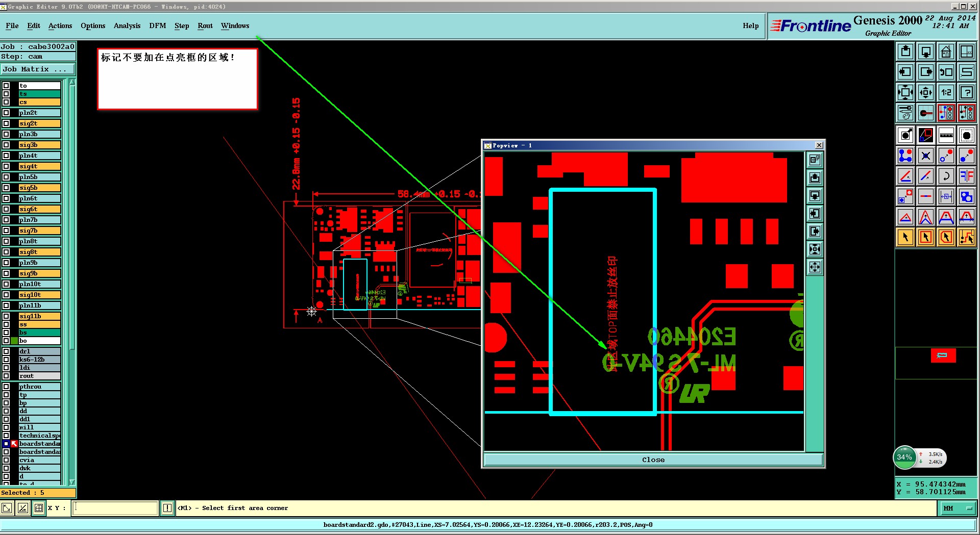Viewport: 980px width, 535px height.
Task: Open the wrench and palette display settings icon
Action: 905,113
